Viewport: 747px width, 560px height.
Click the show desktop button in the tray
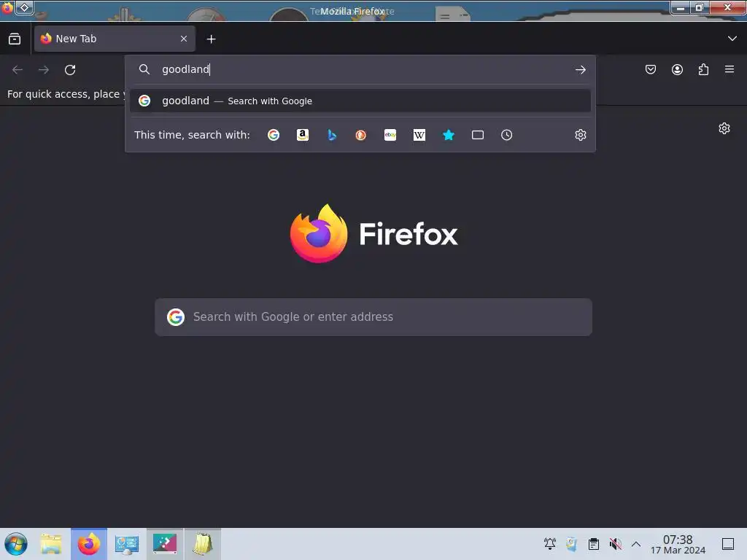click(x=728, y=544)
